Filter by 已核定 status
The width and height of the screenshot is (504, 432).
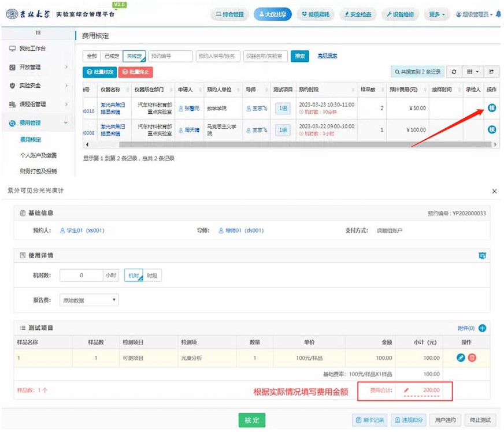110,56
